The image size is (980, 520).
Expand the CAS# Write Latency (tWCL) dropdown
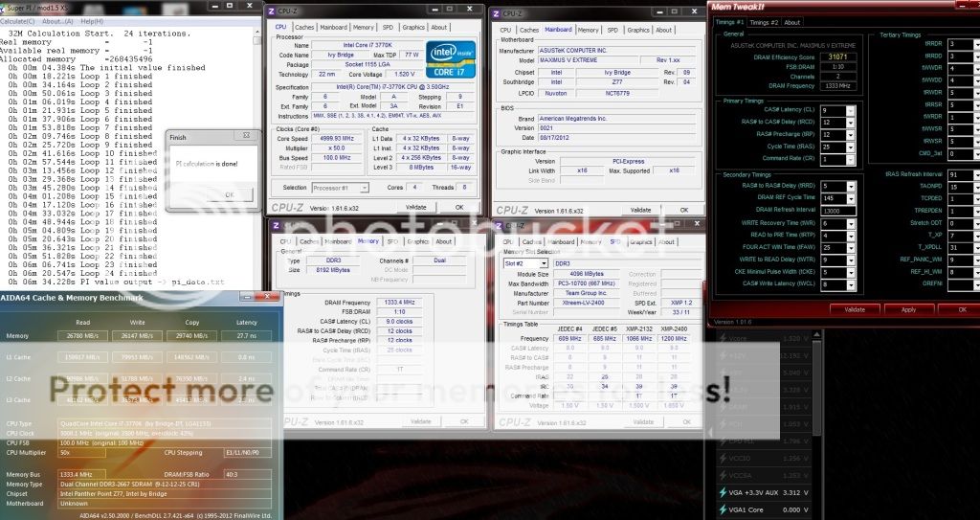(x=852, y=283)
